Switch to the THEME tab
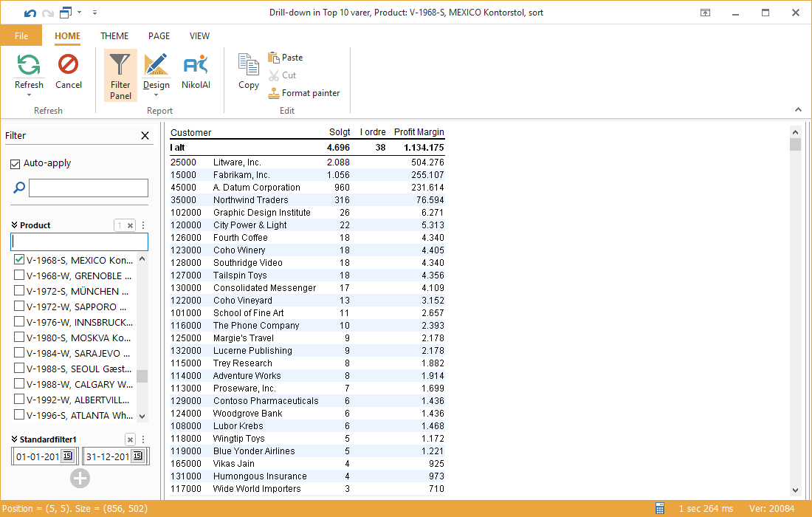This screenshot has height=517, width=812. (114, 35)
